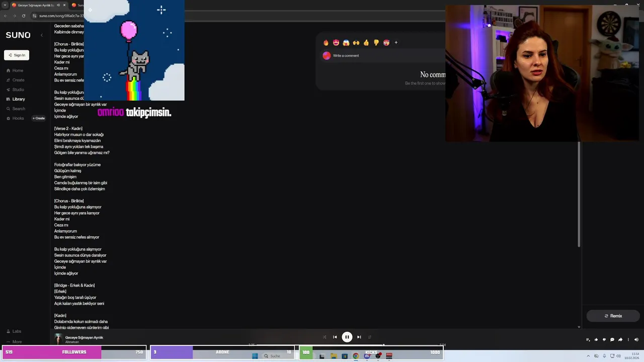The width and height of the screenshot is (644, 362).
Task: Click the suno.com address bar
Action: click(61, 16)
